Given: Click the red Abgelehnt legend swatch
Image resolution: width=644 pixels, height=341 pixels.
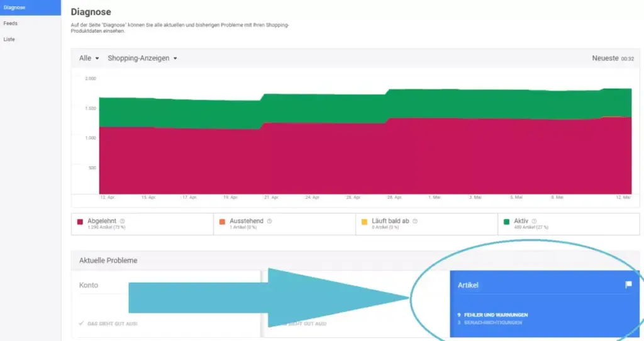Looking at the screenshot, I should coord(80,222).
